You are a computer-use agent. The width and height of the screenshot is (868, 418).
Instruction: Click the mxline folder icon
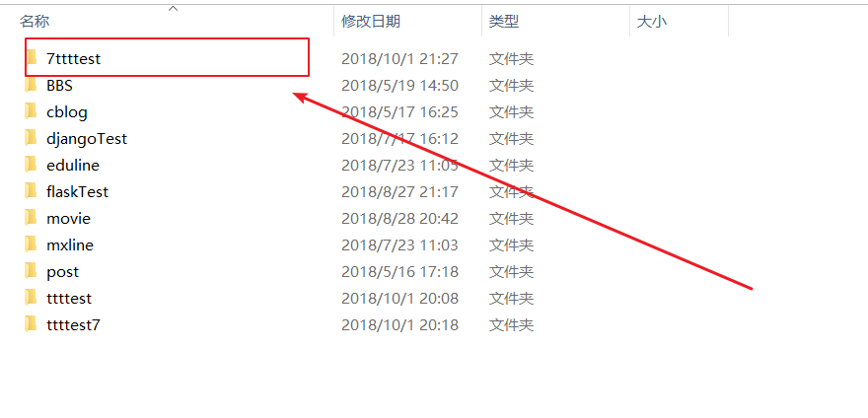click(x=32, y=244)
